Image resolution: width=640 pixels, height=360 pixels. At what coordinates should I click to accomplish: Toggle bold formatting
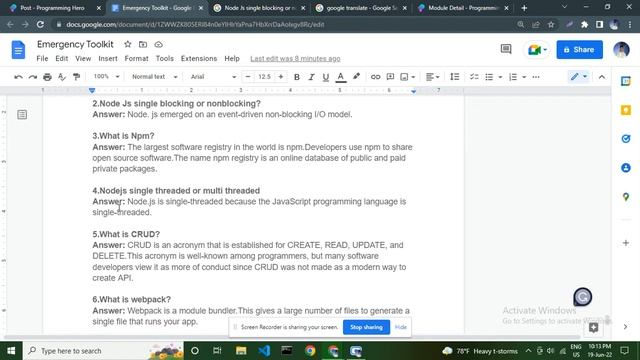[297, 77]
